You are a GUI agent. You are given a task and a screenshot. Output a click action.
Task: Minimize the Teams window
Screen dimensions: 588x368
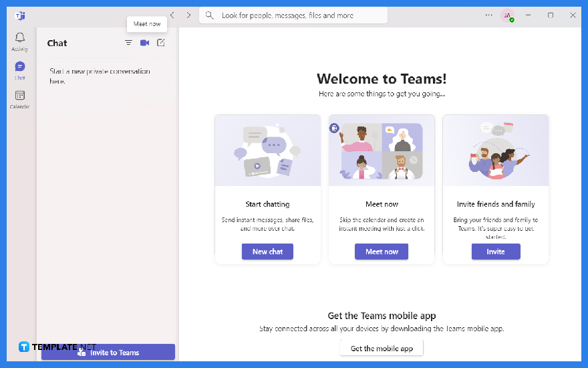point(528,15)
